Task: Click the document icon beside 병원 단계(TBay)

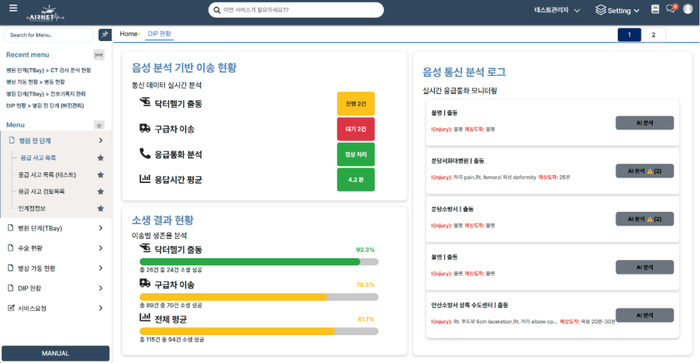Action: coord(11,228)
